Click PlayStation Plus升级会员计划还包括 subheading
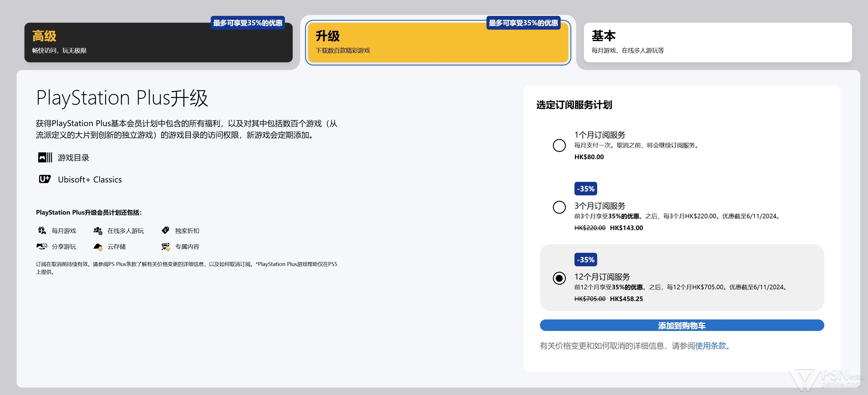This screenshot has height=395, width=868. [x=89, y=213]
